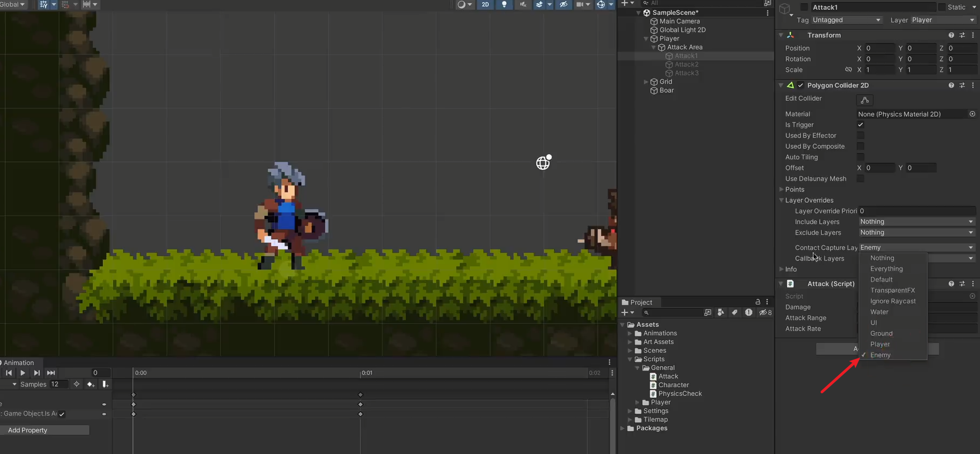This screenshot has width=980, height=454.
Task: Toggle the Static checkbox
Action: tap(942, 7)
